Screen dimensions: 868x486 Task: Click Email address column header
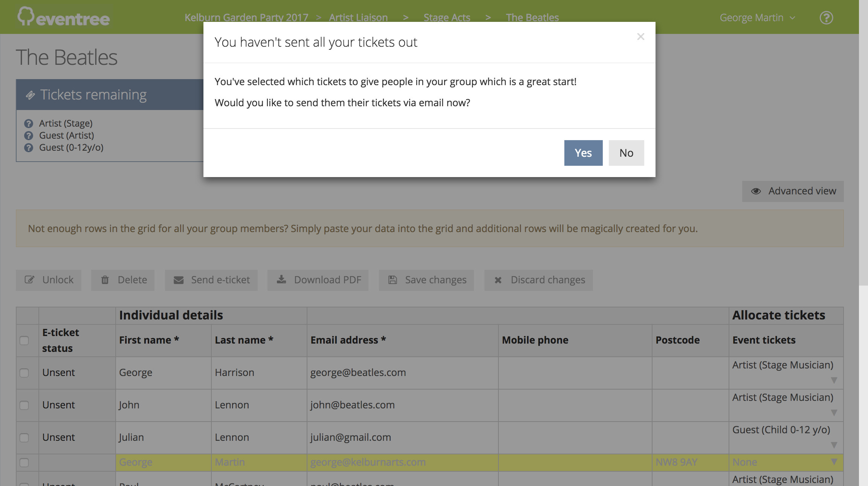[x=403, y=341]
